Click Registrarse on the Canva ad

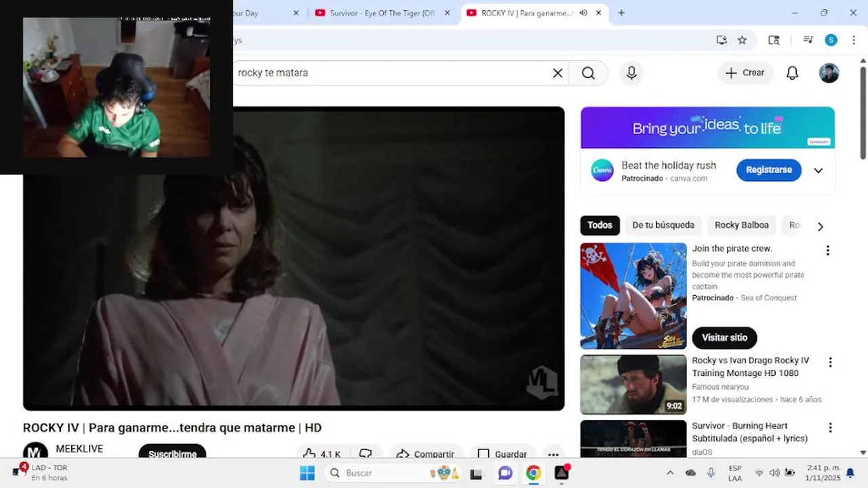pyautogui.click(x=769, y=170)
